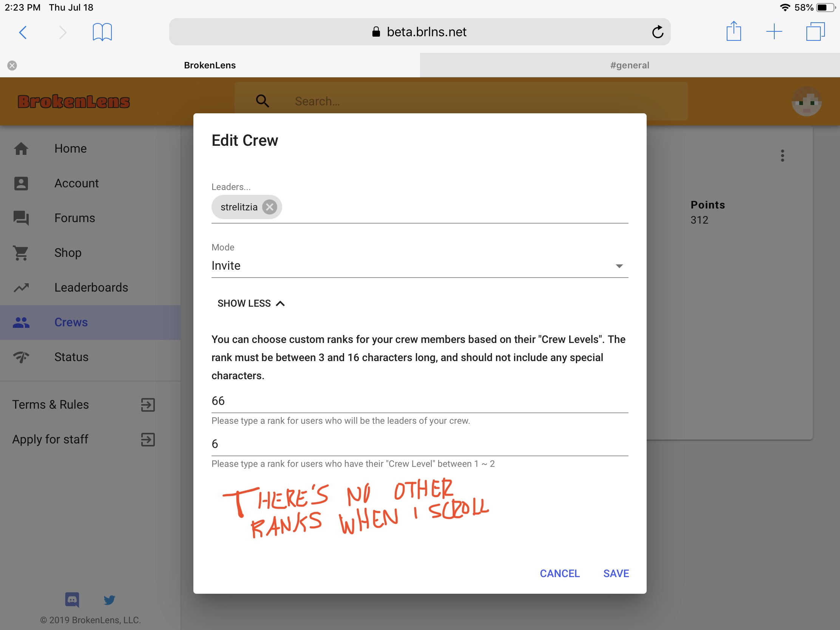Reload the page in Safari
The image size is (840, 630).
(658, 32)
